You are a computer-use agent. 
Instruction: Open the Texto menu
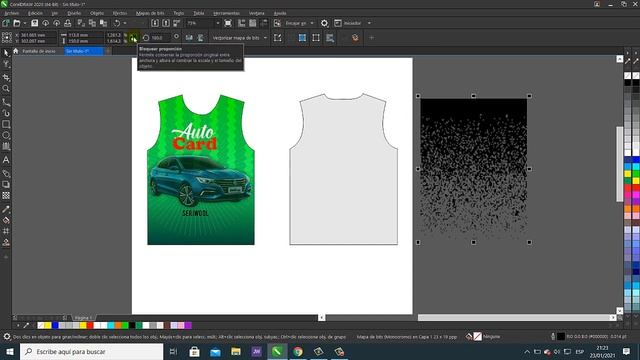(178, 13)
